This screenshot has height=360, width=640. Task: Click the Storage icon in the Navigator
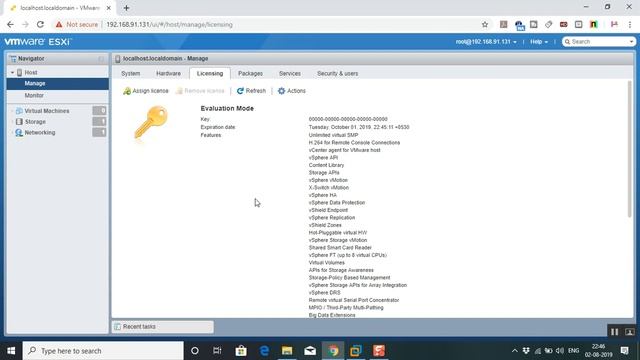[x=19, y=122]
